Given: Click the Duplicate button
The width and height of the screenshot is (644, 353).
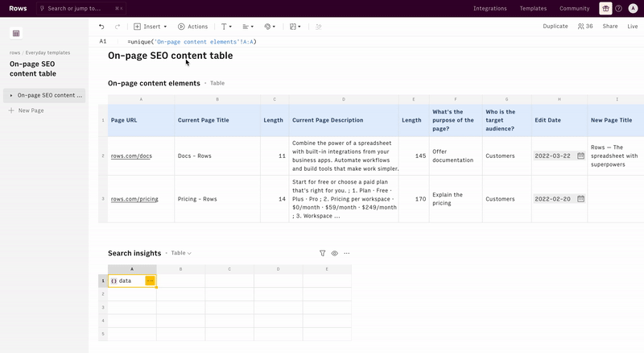Looking at the screenshot, I should (x=555, y=26).
